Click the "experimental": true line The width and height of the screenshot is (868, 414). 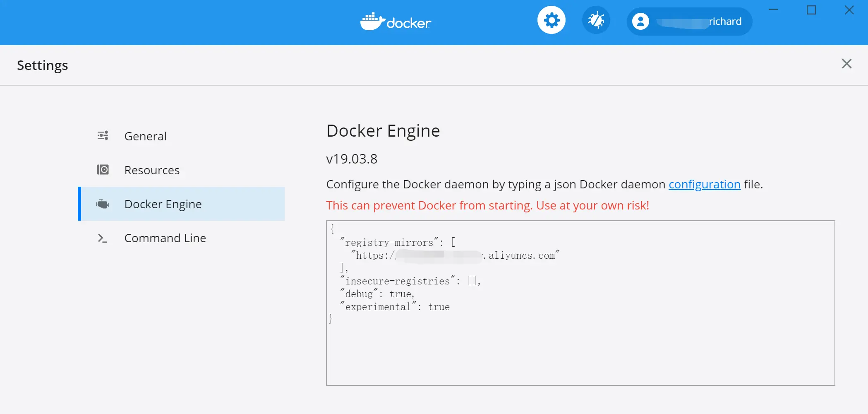(x=395, y=307)
